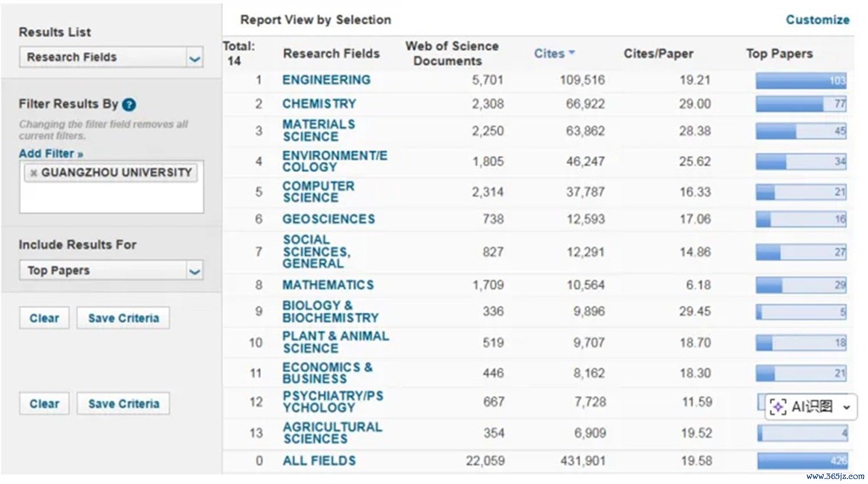Open the COMPUTER SCIENCE field link

click(318, 192)
